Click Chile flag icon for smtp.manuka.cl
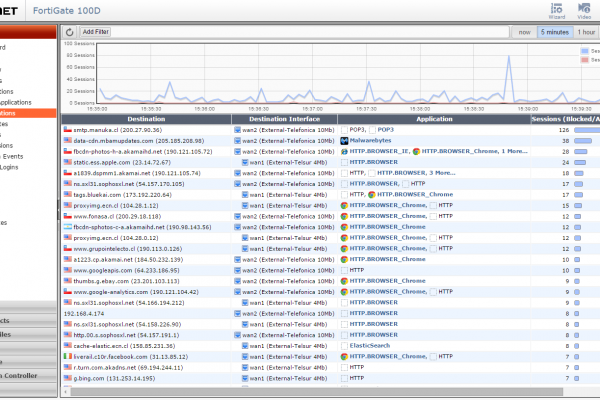Image resolution: width=600 pixels, height=400 pixels. [x=68, y=130]
